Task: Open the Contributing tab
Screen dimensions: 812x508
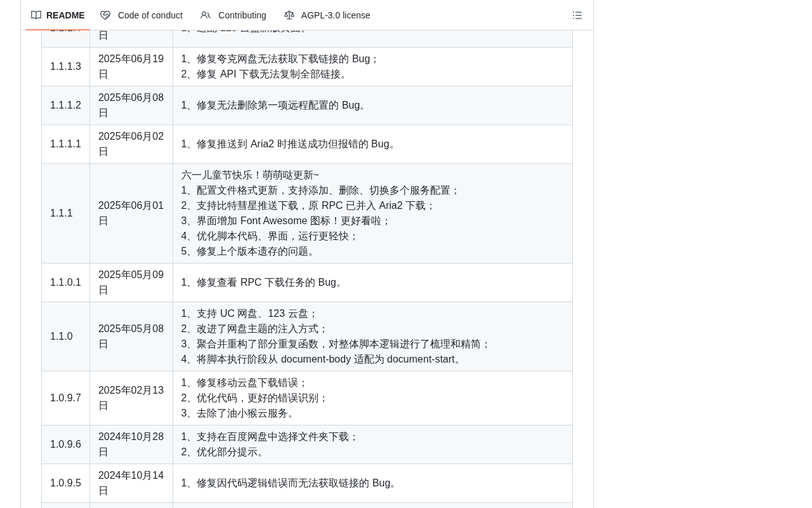Action: (233, 15)
